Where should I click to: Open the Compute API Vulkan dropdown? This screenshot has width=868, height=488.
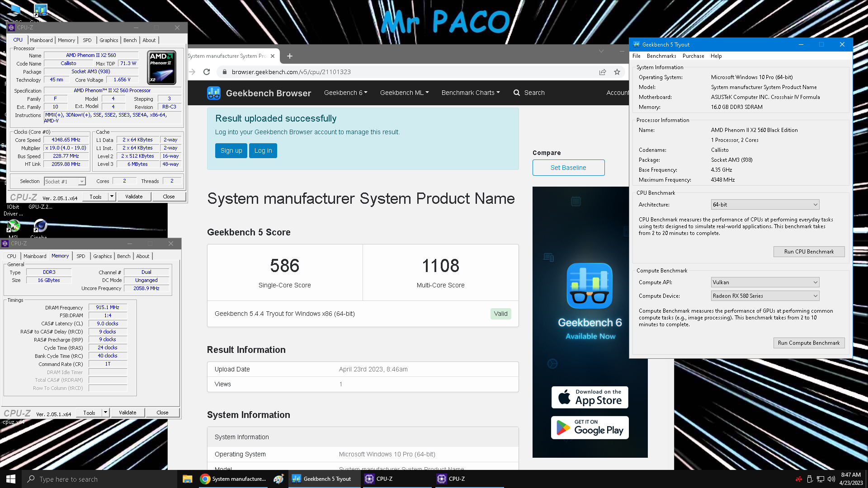point(765,282)
